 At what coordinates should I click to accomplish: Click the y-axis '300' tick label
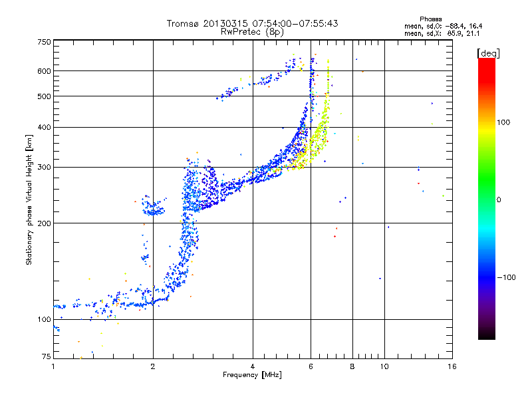coord(44,167)
